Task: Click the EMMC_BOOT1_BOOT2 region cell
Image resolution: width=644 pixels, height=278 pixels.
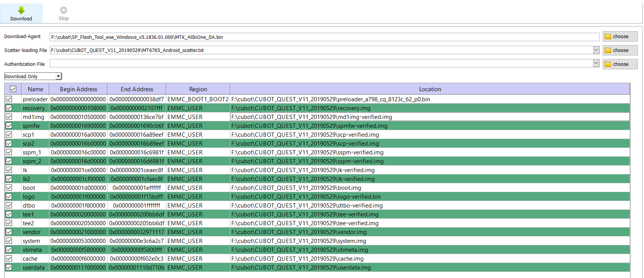Action: click(198, 99)
